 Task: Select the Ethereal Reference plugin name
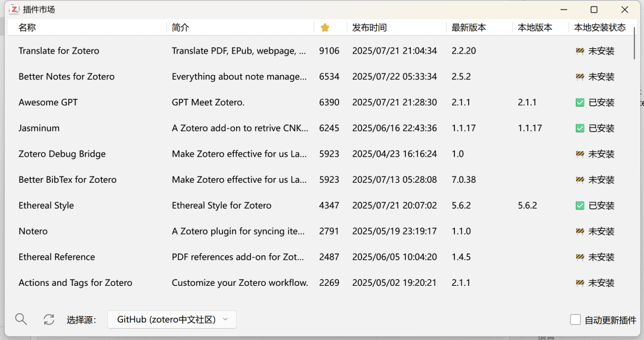pyautogui.click(x=57, y=257)
